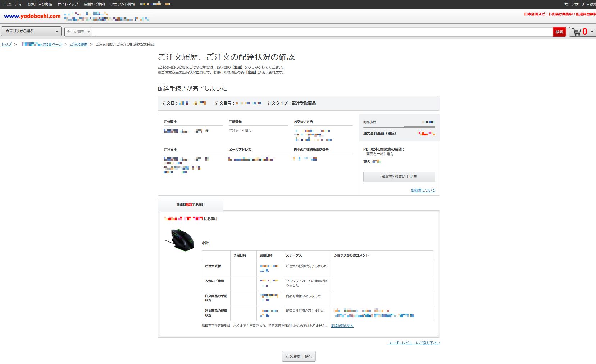The image size is (596, 364).
Task: Click the yodobashi.com logo
Action: 32,16
